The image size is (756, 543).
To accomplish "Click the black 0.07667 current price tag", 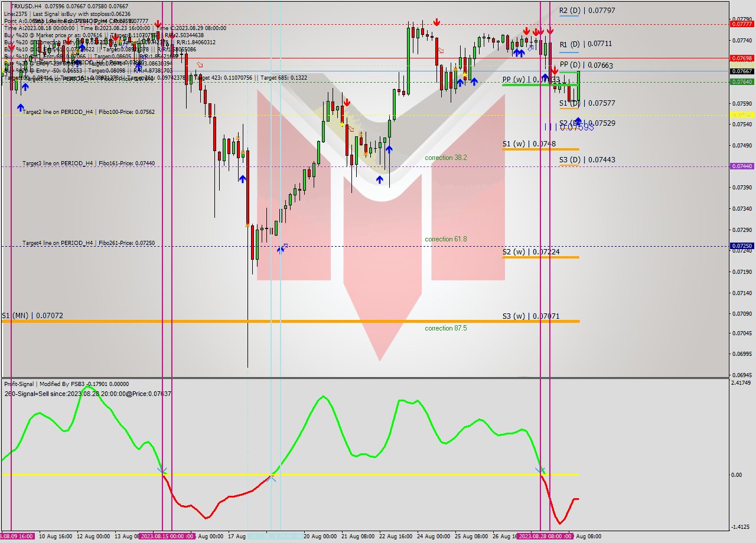I will click(742, 71).
